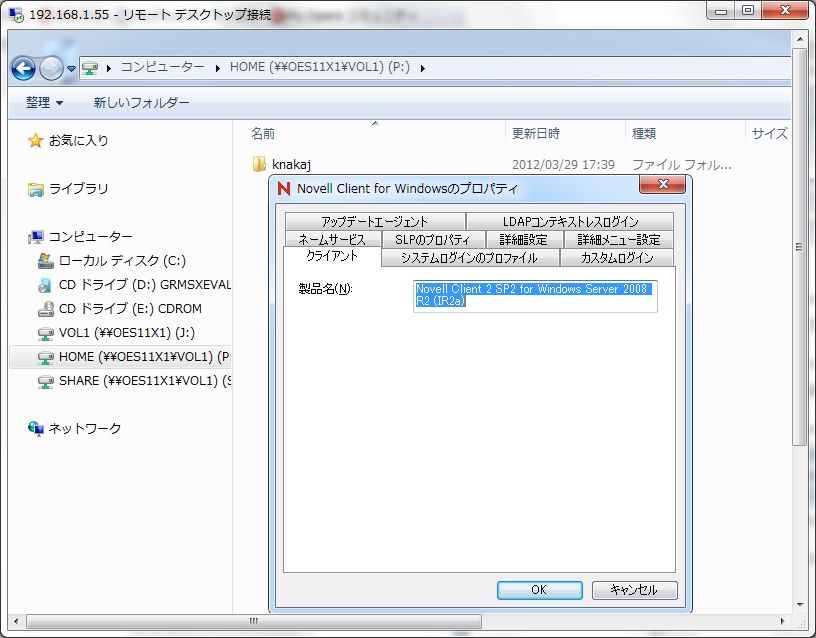
Task: Select ローカル ディスク (C:)
Action: click(x=122, y=261)
